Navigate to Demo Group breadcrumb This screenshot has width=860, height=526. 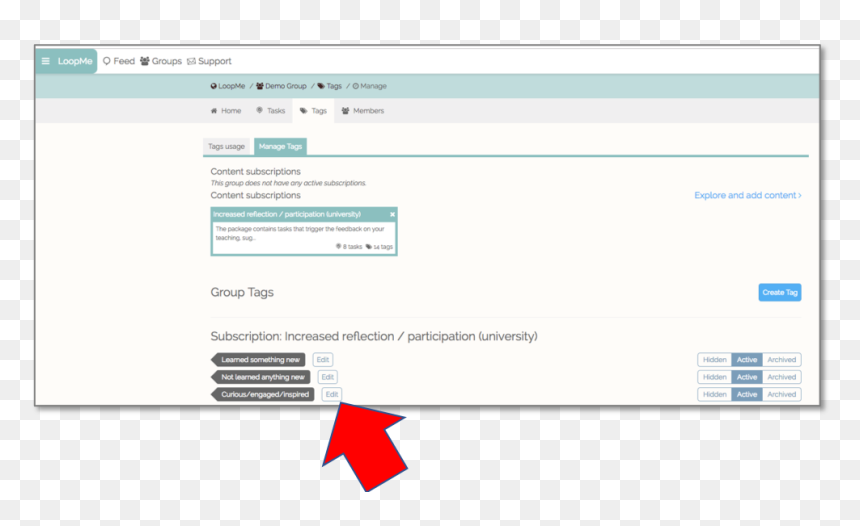tap(281, 86)
